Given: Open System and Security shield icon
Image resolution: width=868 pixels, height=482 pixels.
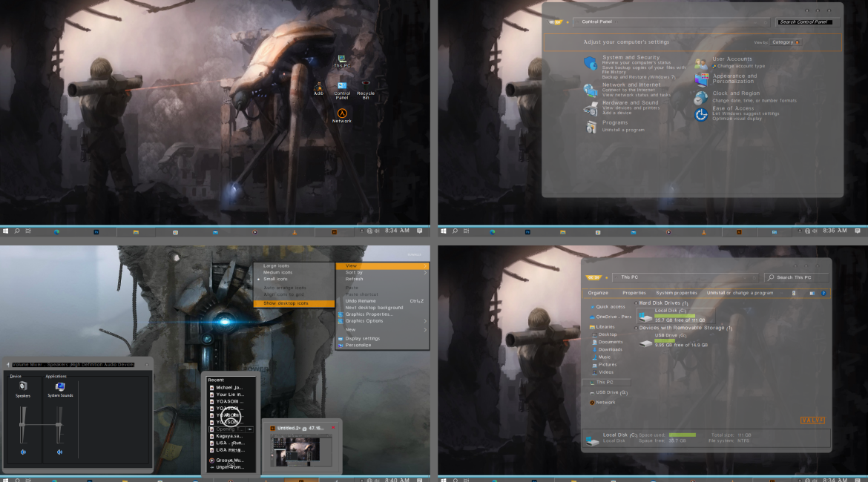Looking at the screenshot, I should point(591,63).
